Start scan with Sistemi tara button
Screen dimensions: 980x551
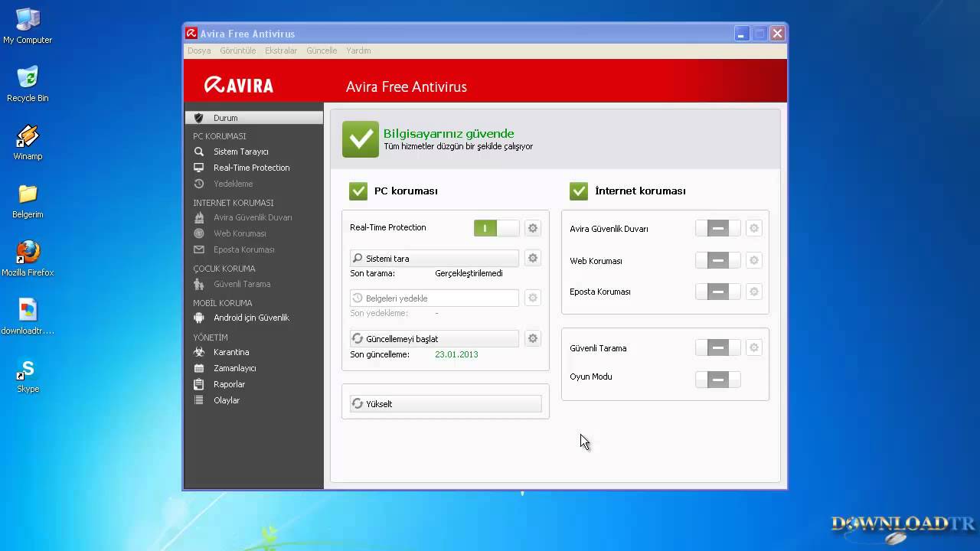click(434, 259)
